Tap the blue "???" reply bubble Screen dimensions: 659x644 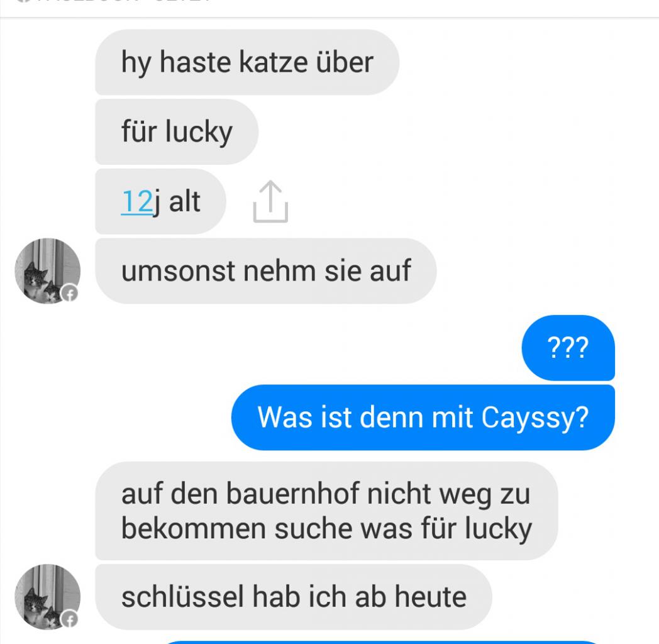[568, 348]
